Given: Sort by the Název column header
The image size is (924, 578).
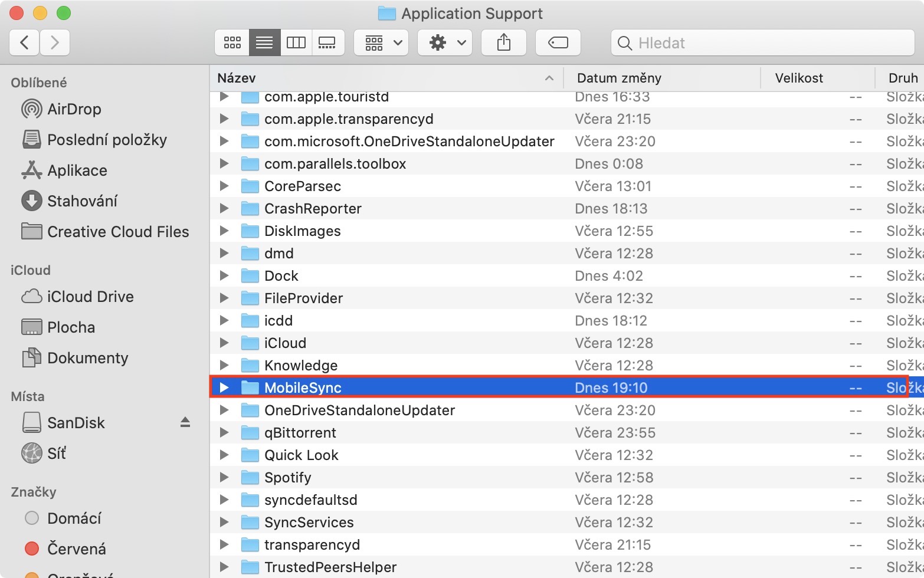Looking at the screenshot, I should pyautogui.click(x=386, y=78).
